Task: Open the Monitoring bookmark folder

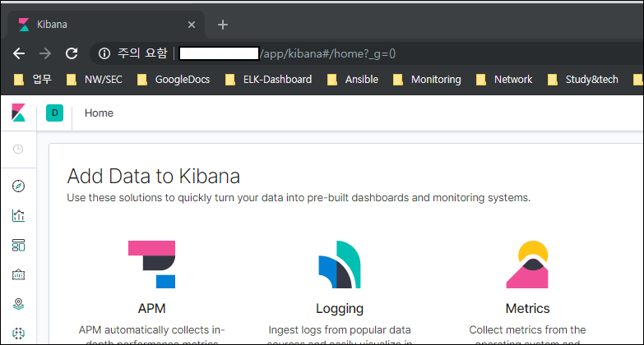Action: point(427,79)
